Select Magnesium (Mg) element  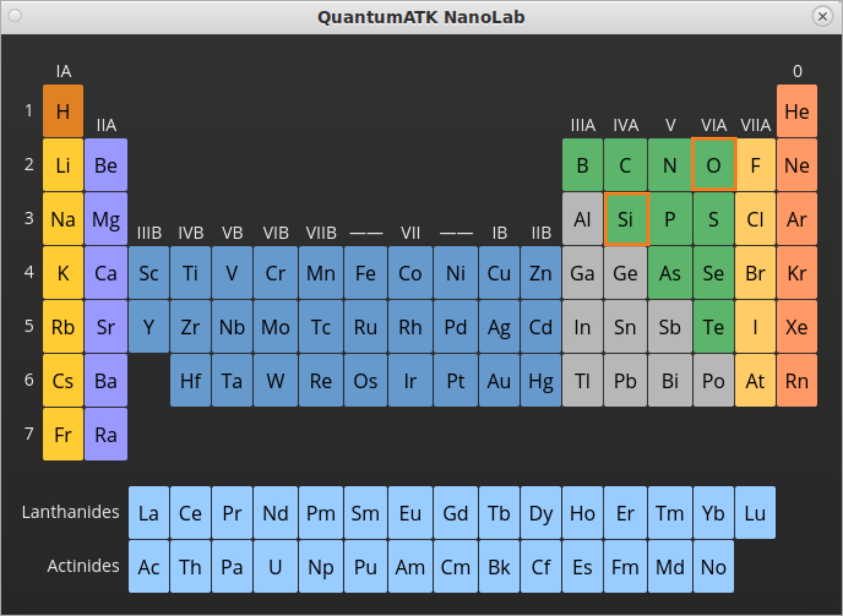[x=106, y=219]
